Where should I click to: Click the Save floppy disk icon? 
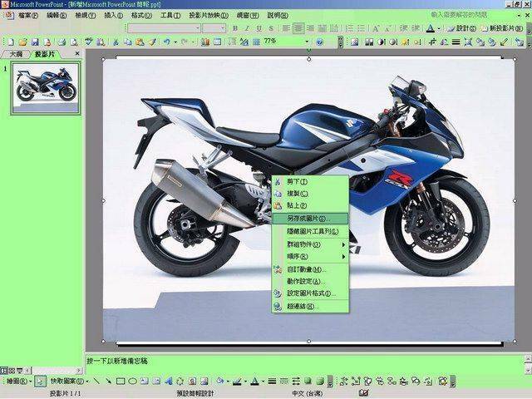pos(35,42)
